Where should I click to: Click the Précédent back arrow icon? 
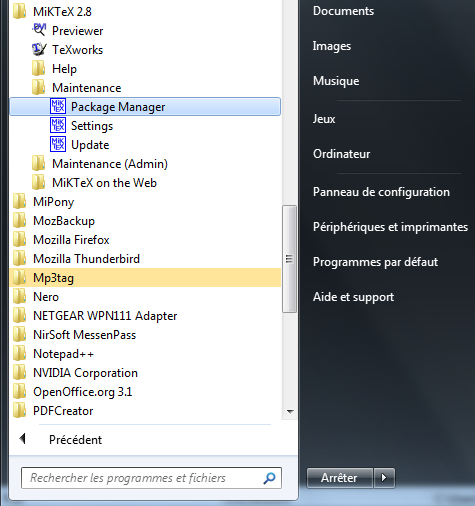23,439
